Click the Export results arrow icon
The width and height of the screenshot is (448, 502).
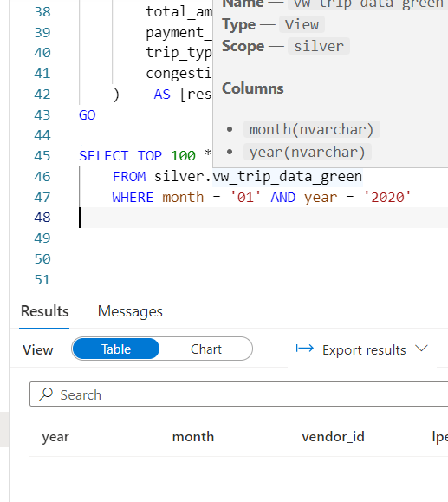coord(304,349)
